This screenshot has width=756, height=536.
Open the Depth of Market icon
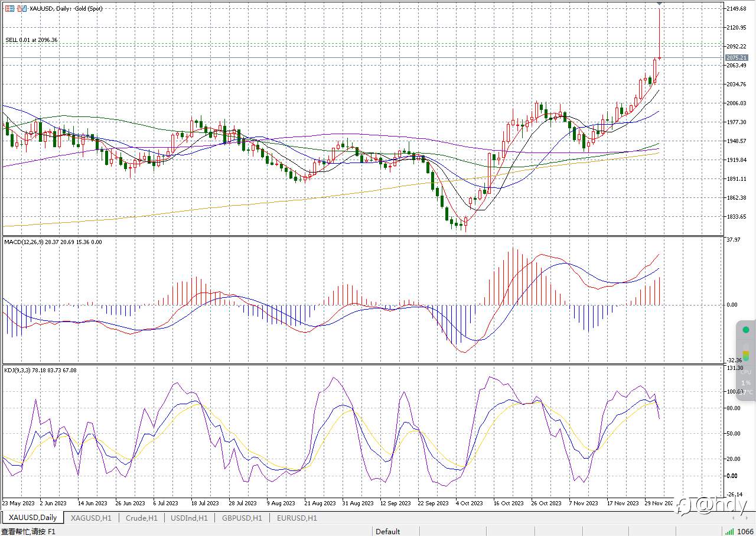point(22,9)
